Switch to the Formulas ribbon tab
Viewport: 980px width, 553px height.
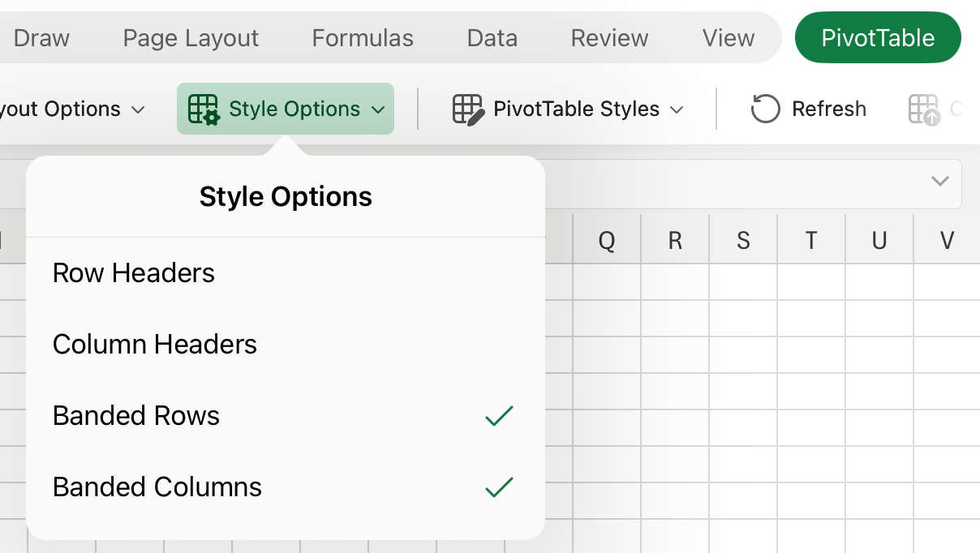coord(362,37)
